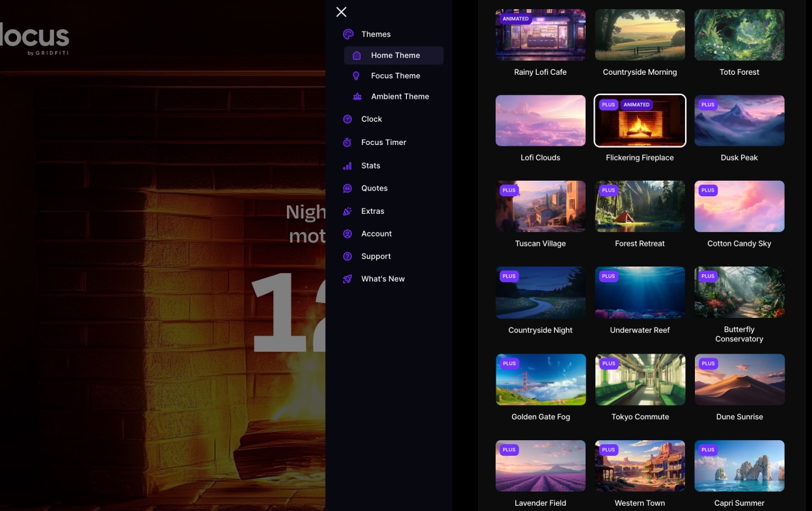Choose the Cotton Candy Sky theme thumbnail
The image size is (812, 511).
tap(740, 207)
